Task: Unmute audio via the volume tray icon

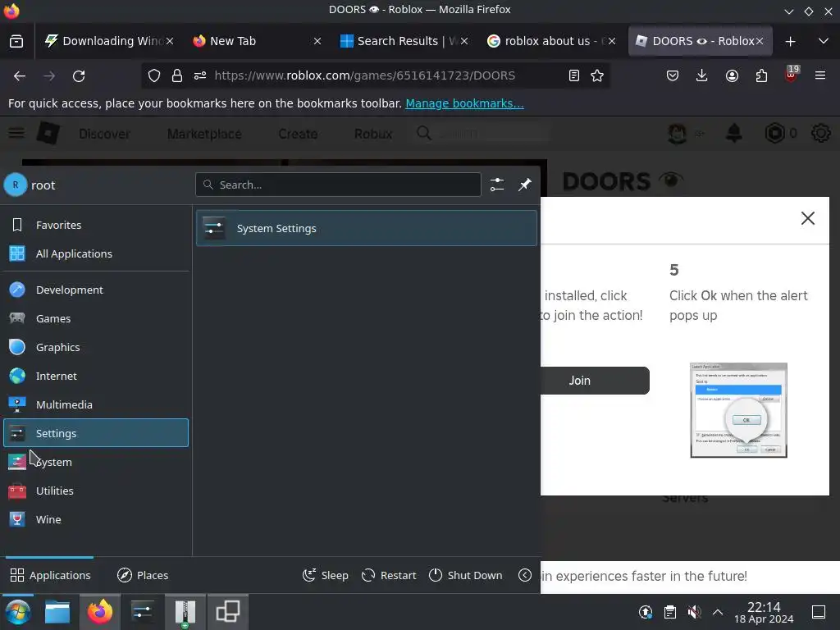Action: (694, 612)
